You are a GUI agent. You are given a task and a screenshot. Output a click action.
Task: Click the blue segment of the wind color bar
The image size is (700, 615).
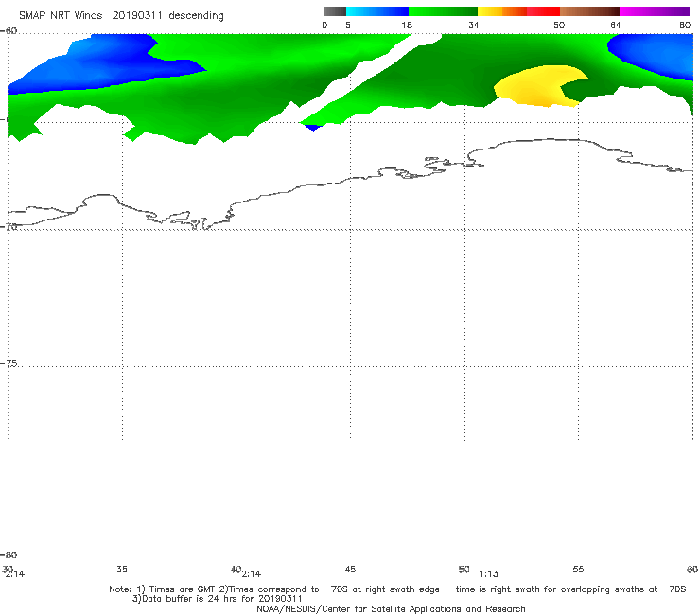(377, 11)
